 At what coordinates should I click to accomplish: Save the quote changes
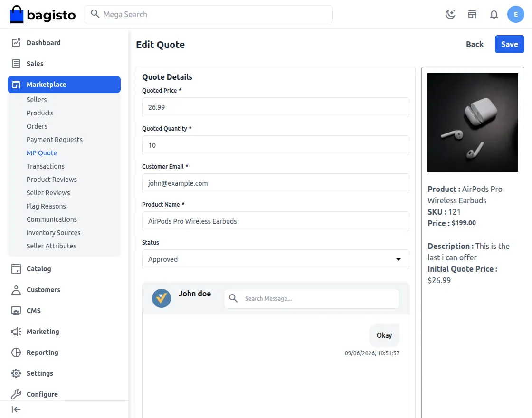tap(509, 44)
